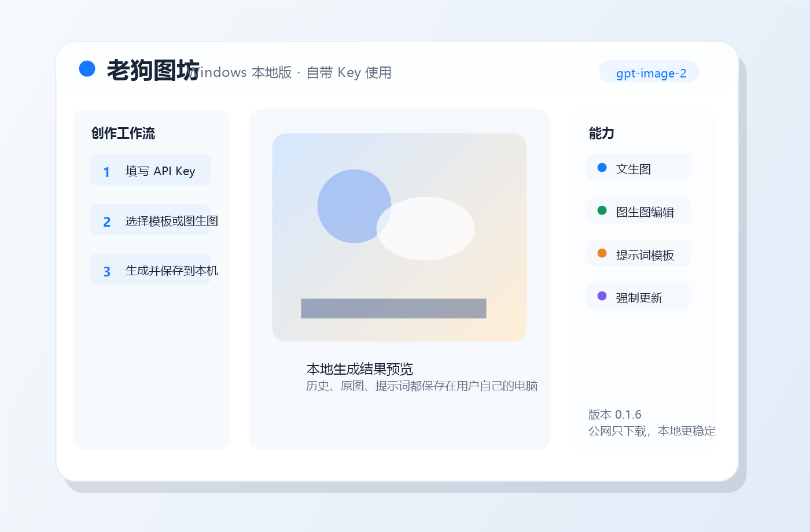Click the blue dot next to 文生图
Viewport: 810px width, 532px height.
[x=602, y=168]
